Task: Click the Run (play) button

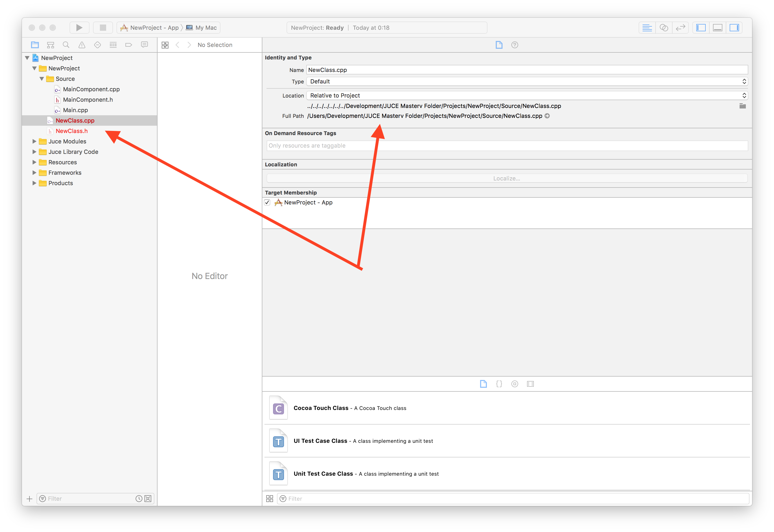Action: (x=79, y=28)
